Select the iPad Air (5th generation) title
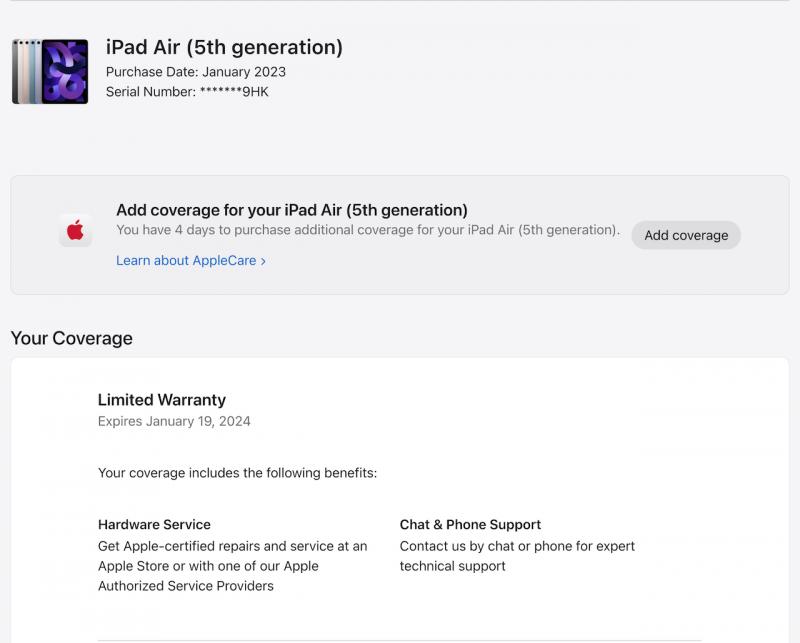Image resolution: width=800 pixels, height=643 pixels. tap(224, 47)
